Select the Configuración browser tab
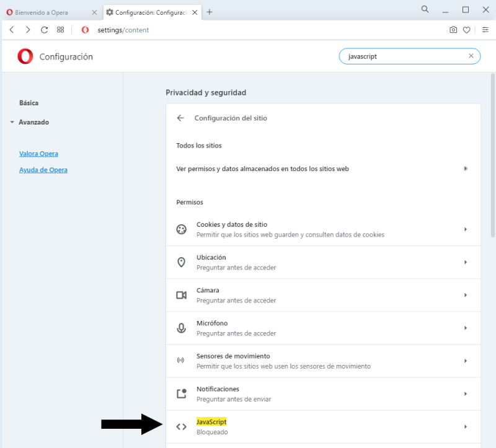The image size is (496, 448). point(149,11)
